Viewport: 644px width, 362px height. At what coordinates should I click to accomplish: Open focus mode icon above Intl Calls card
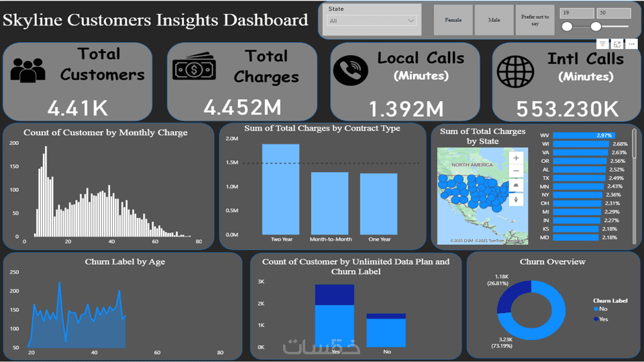(x=617, y=44)
